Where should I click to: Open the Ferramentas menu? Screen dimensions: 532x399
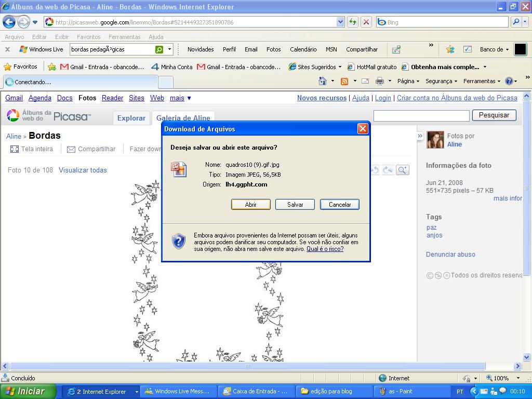[x=124, y=37]
